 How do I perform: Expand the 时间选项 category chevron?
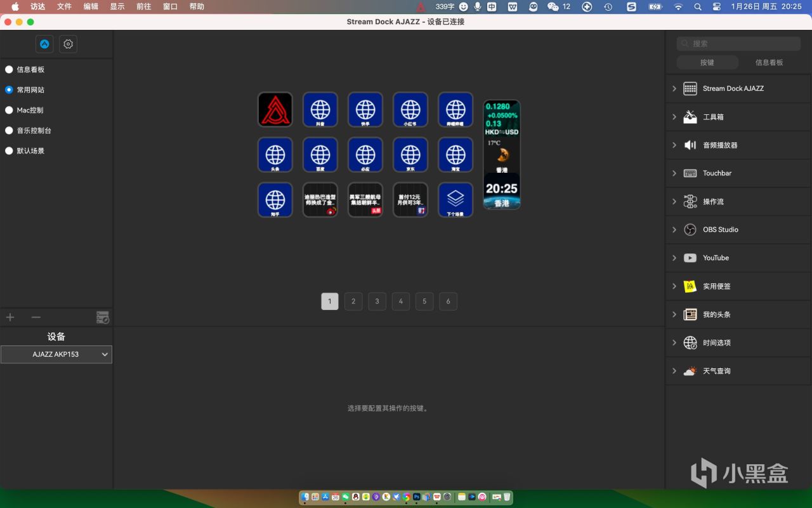[x=674, y=343]
